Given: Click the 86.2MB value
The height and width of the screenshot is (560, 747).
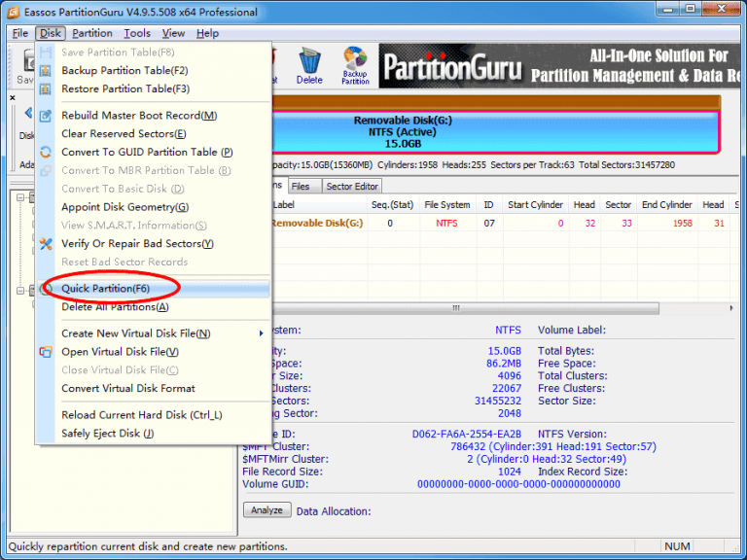Looking at the screenshot, I should tap(504, 364).
